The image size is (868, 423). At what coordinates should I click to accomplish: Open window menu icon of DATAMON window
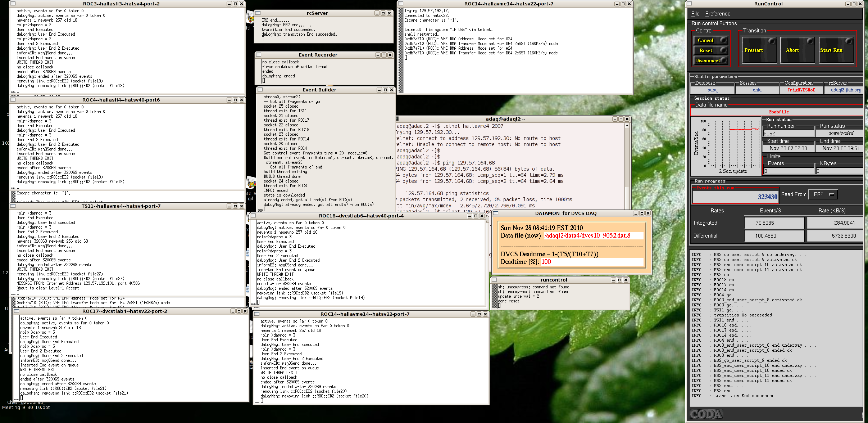pos(496,213)
